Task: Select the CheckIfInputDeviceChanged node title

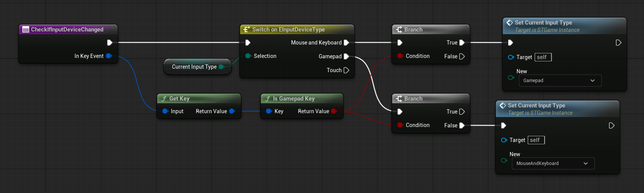Action: click(67, 30)
